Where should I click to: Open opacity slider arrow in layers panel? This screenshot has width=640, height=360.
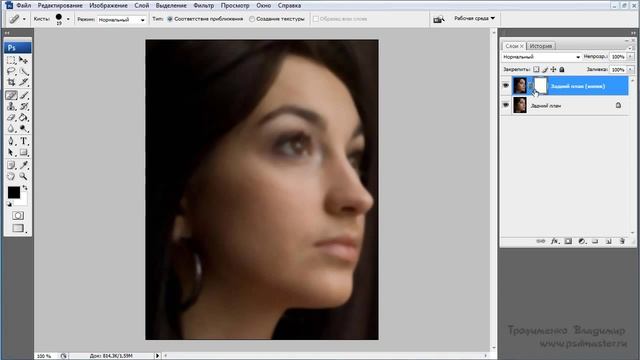click(x=631, y=57)
